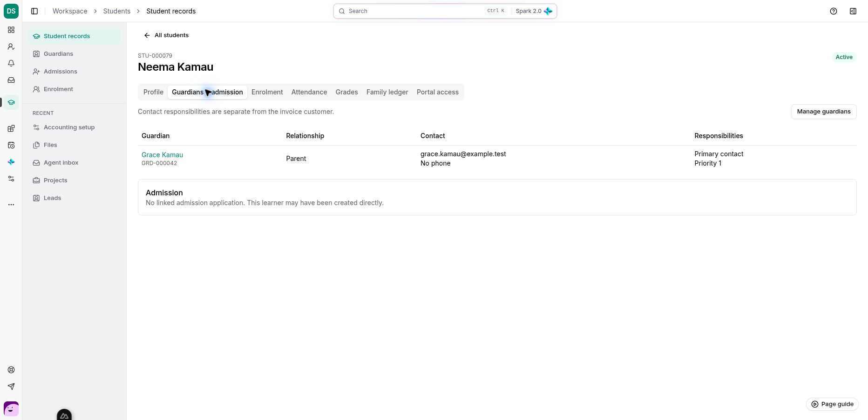This screenshot has height=420, width=868.
Task: Click the paper plane send icon
Action: pos(11,387)
